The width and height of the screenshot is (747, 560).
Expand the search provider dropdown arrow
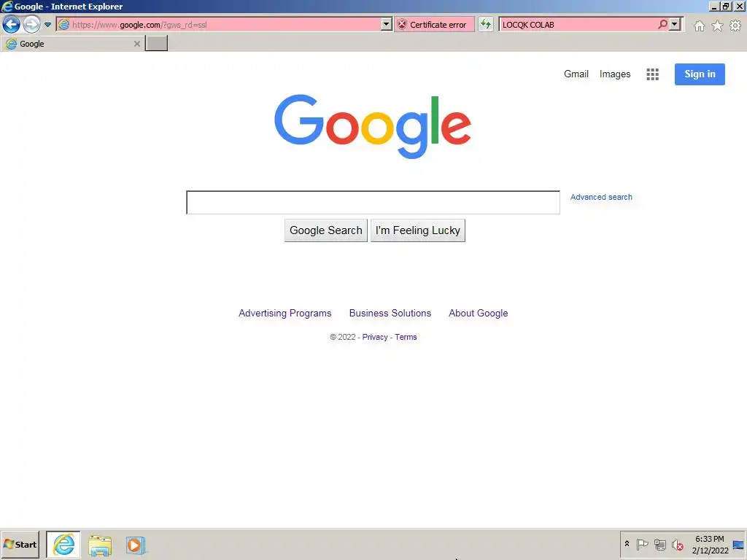(674, 24)
